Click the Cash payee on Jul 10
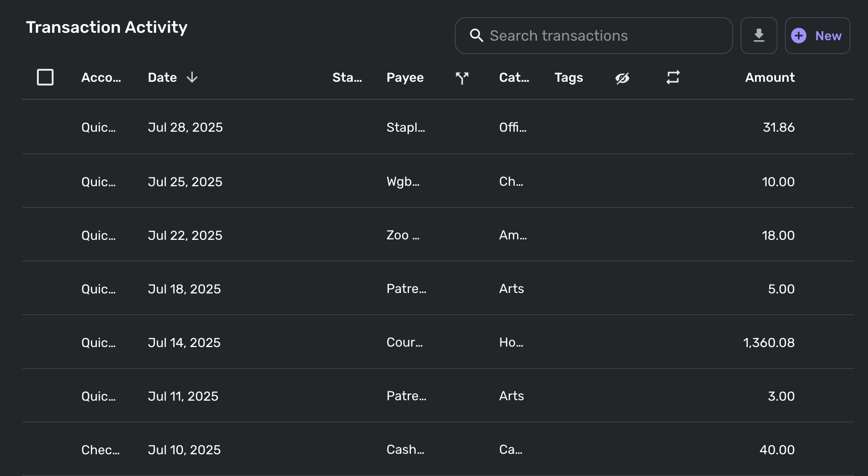Viewport: 868px width, 476px height. (405, 450)
